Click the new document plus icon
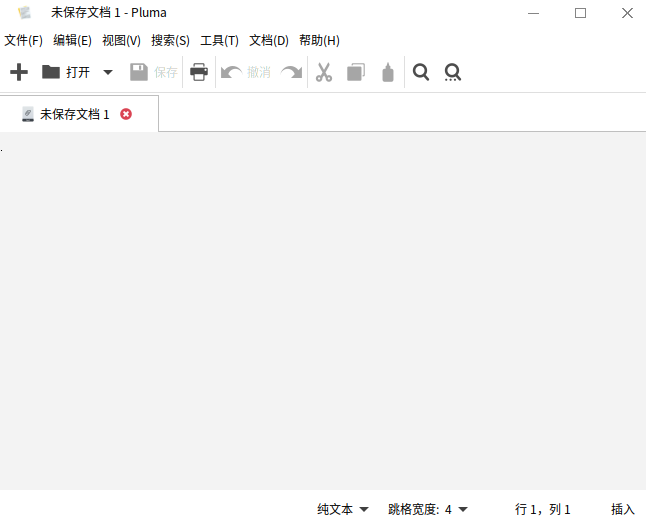Screen dimensions: 646x525 coord(18,72)
